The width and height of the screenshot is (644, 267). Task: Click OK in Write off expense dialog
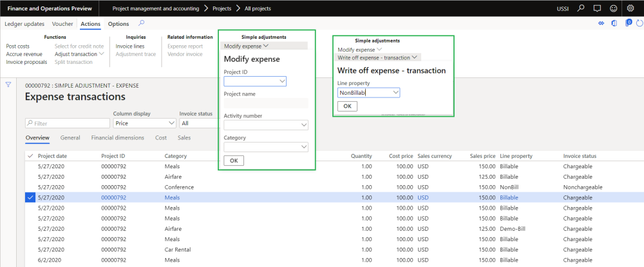click(347, 106)
